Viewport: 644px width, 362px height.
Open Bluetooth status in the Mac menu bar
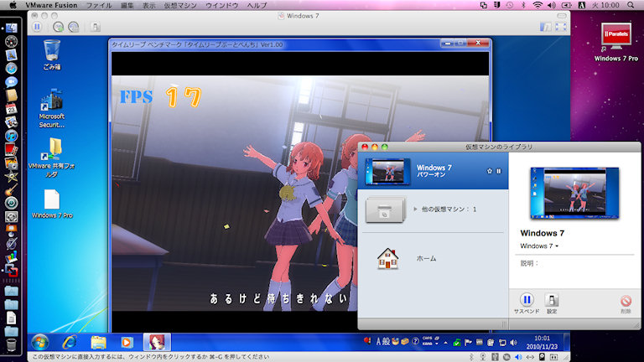click(x=523, y=5)
